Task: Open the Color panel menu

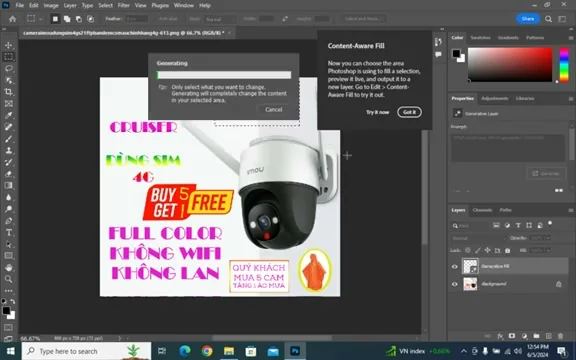Action: coord(571,38)
